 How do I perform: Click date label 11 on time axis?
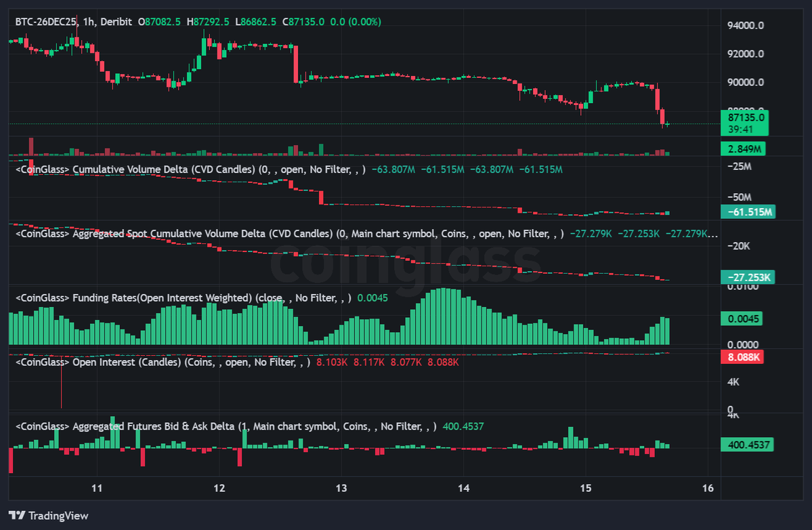[x=97, y=488]
